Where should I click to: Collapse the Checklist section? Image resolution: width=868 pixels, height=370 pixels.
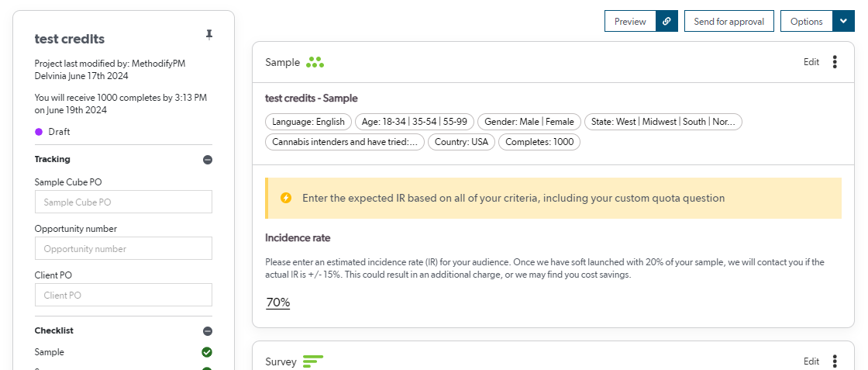click(207, 330)
